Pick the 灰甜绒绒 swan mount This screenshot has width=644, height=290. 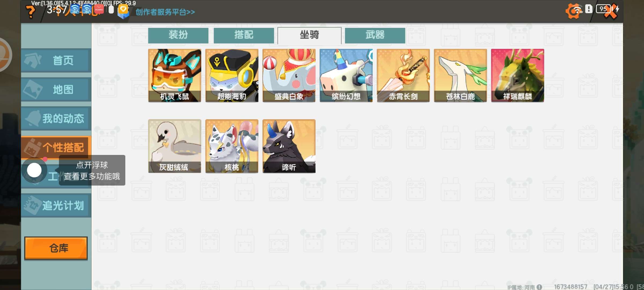point(174,146)
